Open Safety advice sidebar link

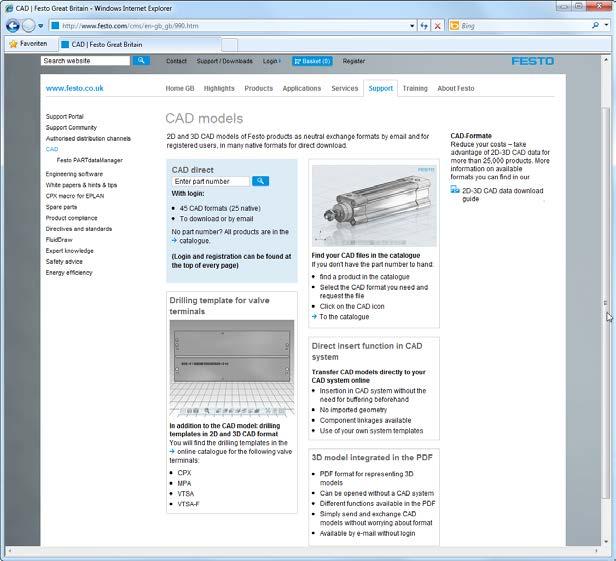click(x=64, y=262)
